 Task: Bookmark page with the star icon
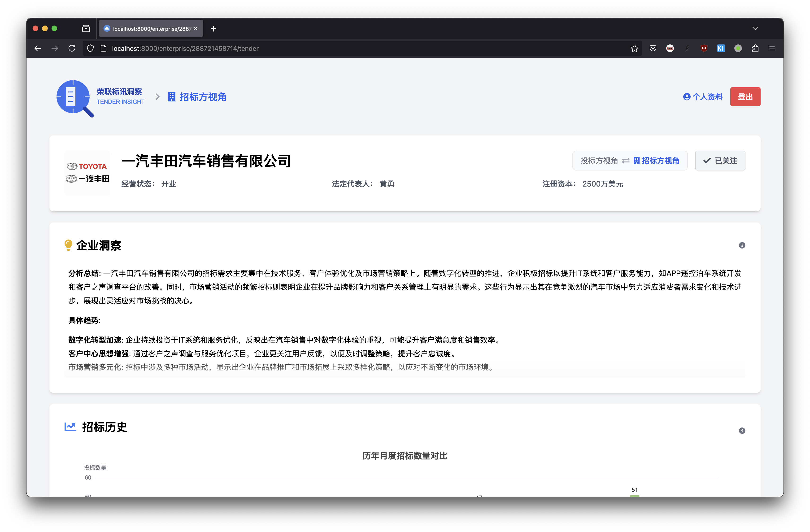pyautogui.click(x=634, y=48)
